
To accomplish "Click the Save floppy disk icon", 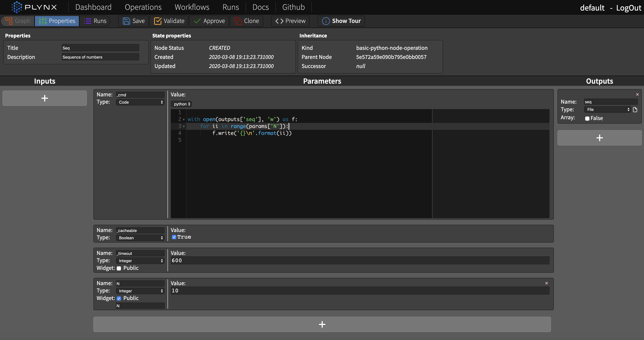I will [x=126, y=21].
